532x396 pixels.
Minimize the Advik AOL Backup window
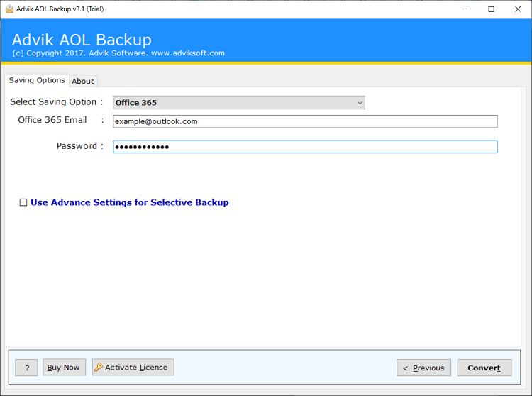(x=465, y=9)
